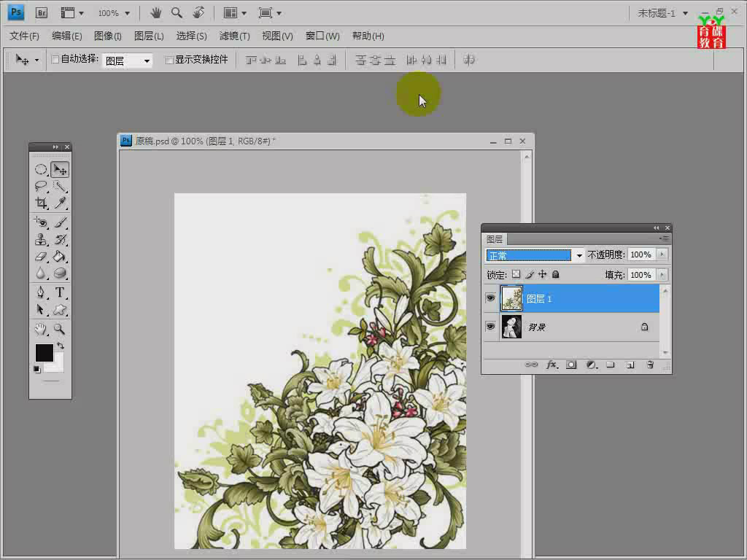The image size is (747, 560).
Task: Click the link layers icon in the layers panel
Action: point(531,365)
